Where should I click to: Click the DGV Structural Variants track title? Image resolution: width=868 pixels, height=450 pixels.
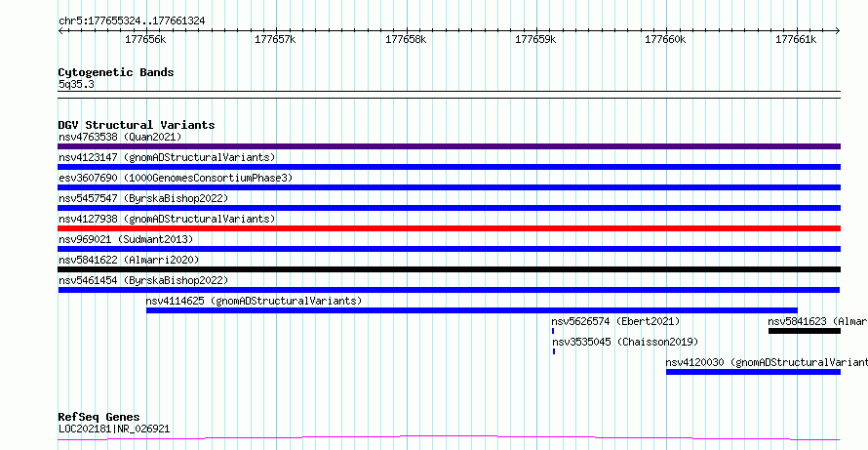(137, 125)
